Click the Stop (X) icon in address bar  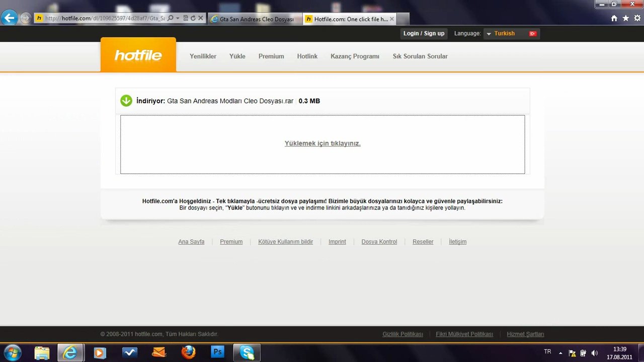(201, 18)
